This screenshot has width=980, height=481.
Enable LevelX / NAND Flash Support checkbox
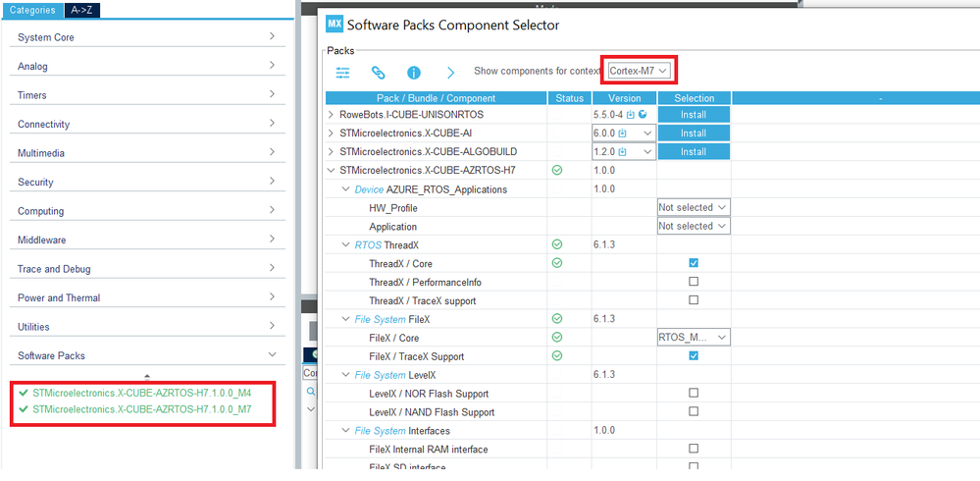pyautogui.click(x=694, y=411)
